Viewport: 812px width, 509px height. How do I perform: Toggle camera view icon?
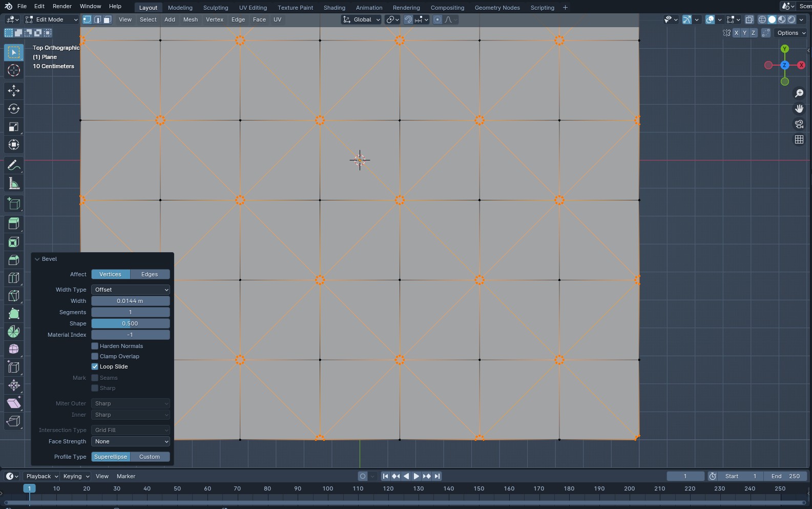pos(799,124)
